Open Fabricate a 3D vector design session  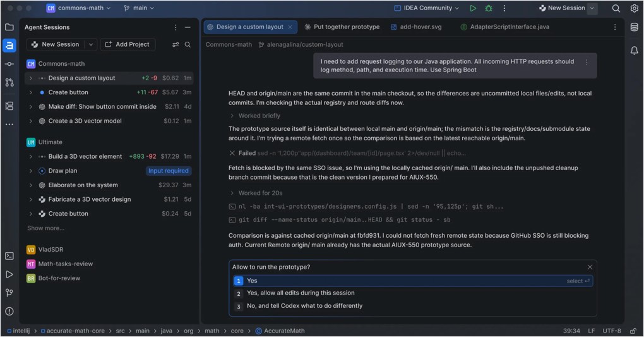109,199
